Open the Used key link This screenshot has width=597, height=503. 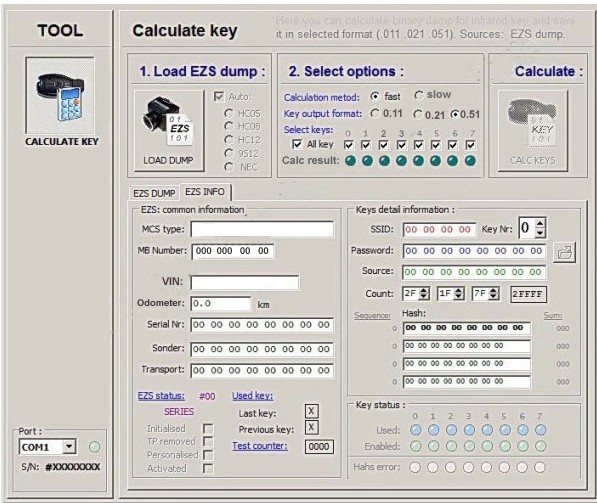tap(252, 396)
